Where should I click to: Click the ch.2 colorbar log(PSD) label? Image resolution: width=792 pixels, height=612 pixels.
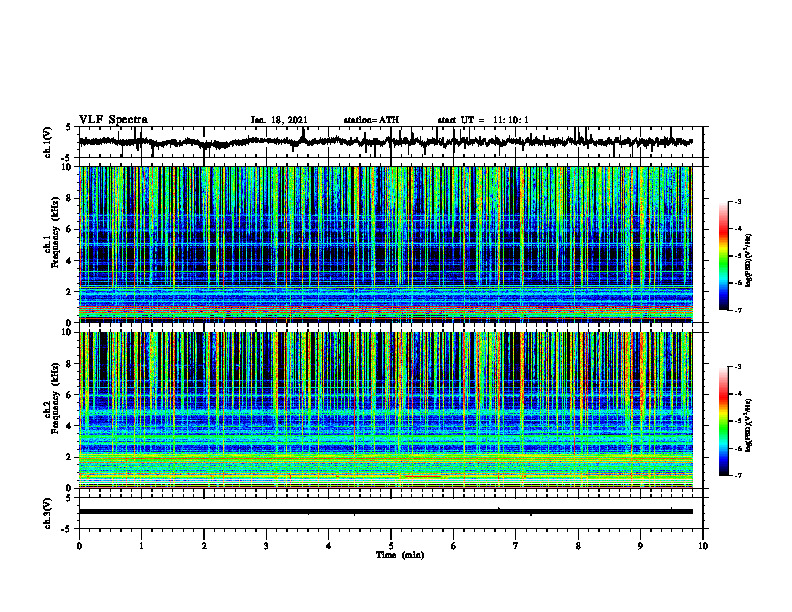pos(750,425)
